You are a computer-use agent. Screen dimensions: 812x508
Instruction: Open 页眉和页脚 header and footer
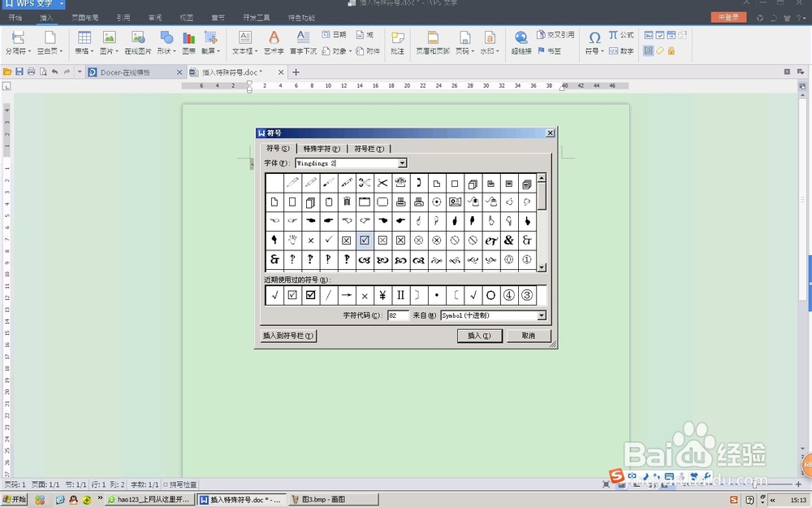click(x=433, y=42)
